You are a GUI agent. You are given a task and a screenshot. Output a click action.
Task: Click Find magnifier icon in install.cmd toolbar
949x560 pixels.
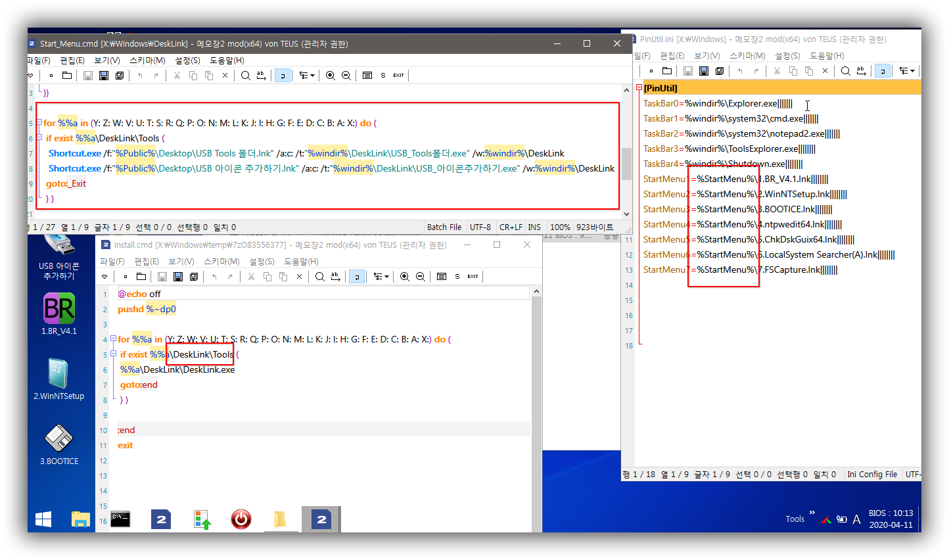319,277
